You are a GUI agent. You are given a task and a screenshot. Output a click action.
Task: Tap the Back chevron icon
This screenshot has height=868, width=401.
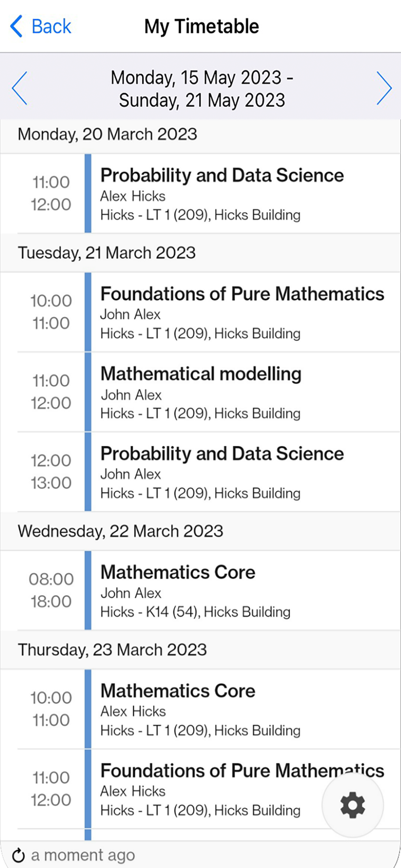point(16,26)
